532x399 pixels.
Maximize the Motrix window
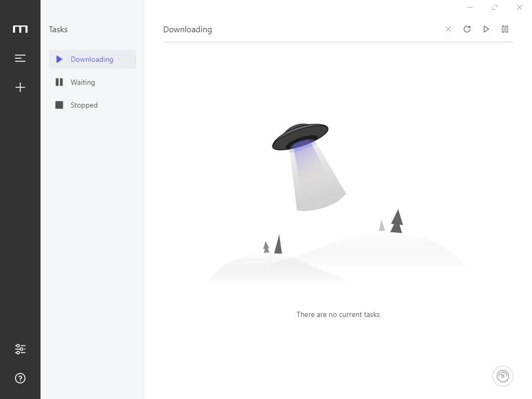494,7
